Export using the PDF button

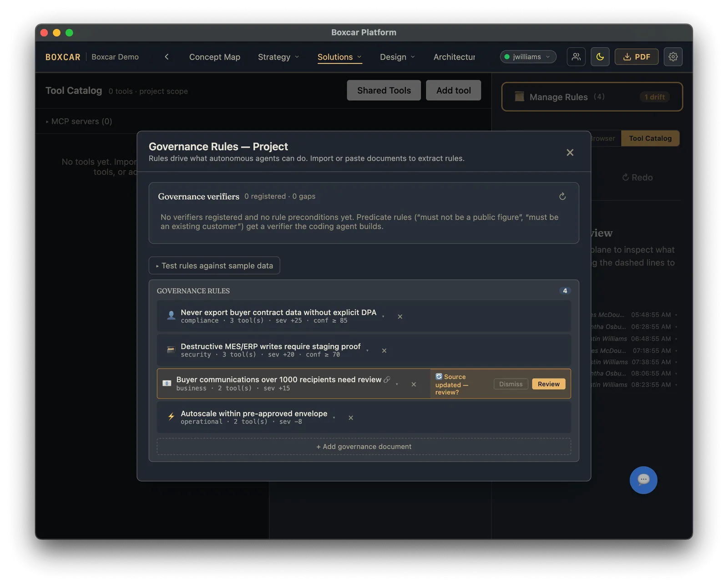tap(636, 57)
